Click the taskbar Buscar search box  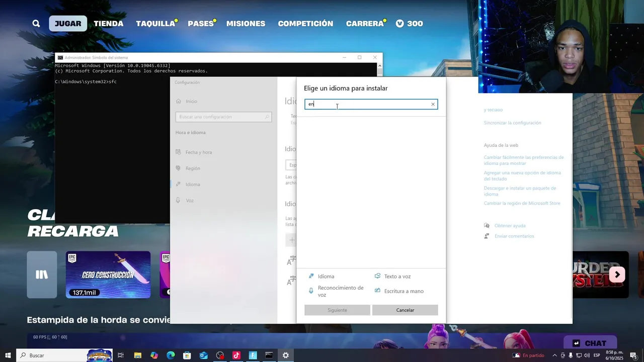64,355
